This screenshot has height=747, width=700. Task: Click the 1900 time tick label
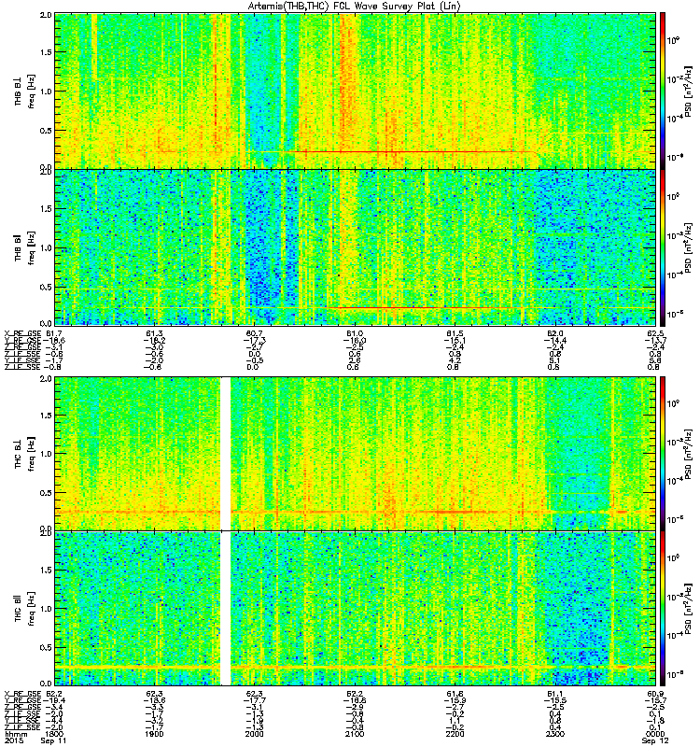154,734
